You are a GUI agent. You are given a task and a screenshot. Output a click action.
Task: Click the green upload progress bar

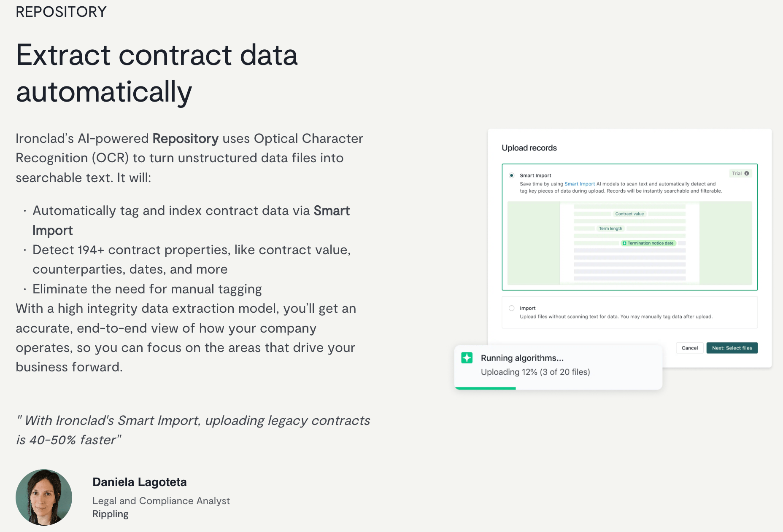tap(485, 388)
